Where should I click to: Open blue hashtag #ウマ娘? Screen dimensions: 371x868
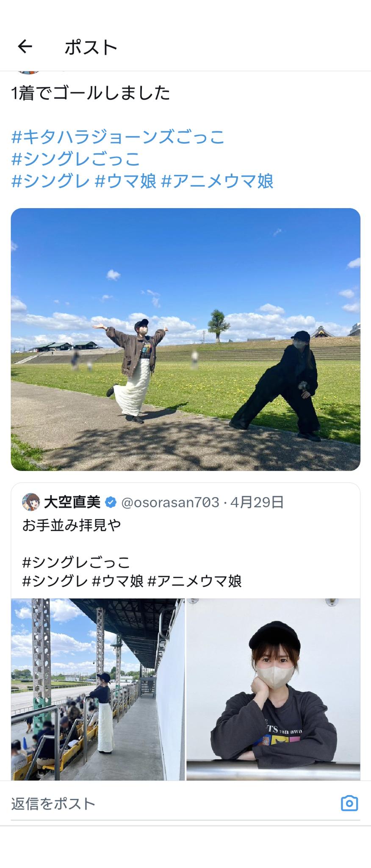click(x=126, y=181)
